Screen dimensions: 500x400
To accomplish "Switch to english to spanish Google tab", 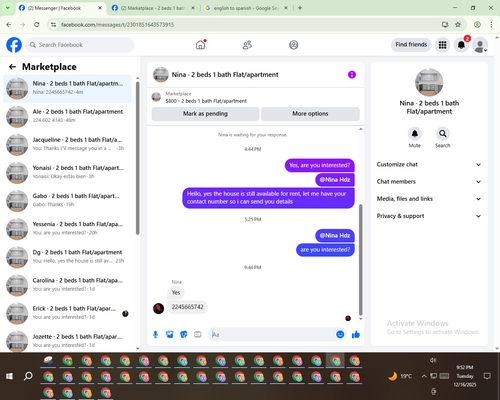I will [246, 8].
